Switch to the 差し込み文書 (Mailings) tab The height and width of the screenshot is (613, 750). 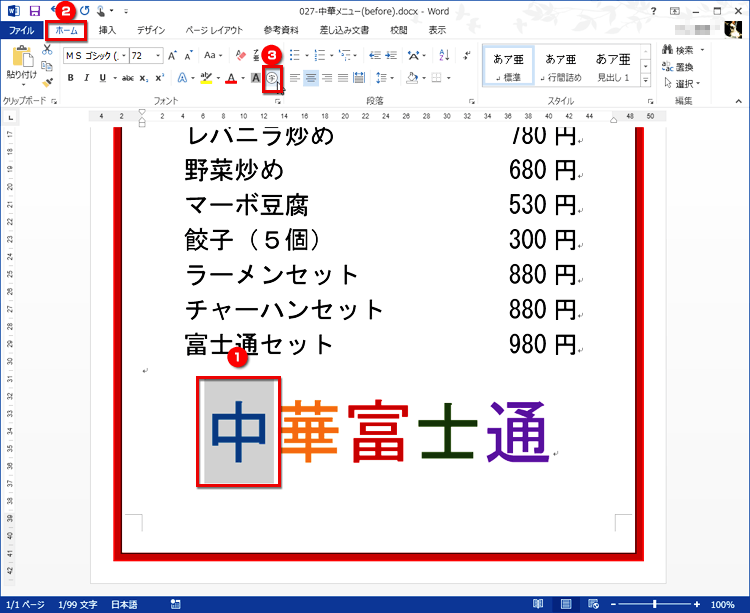click(x=344, y=30)
